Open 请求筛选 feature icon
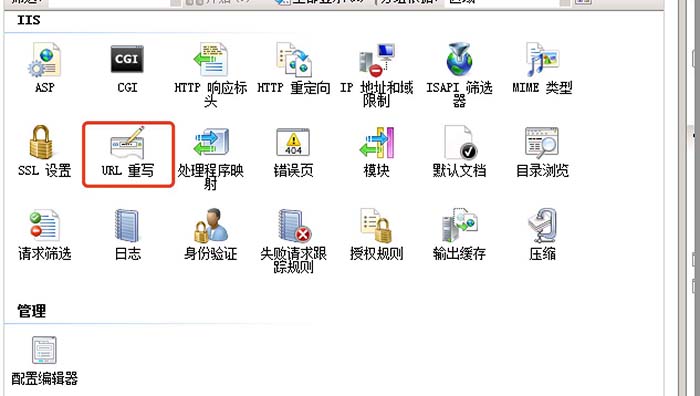Image resolution: width=700 pixels, height=396 pixels. (44, 225)
